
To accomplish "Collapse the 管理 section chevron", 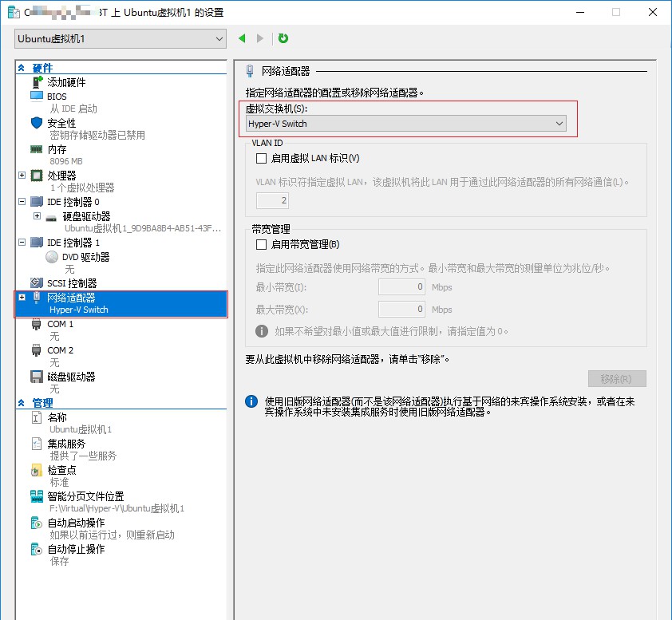I will tap(22, 403).
